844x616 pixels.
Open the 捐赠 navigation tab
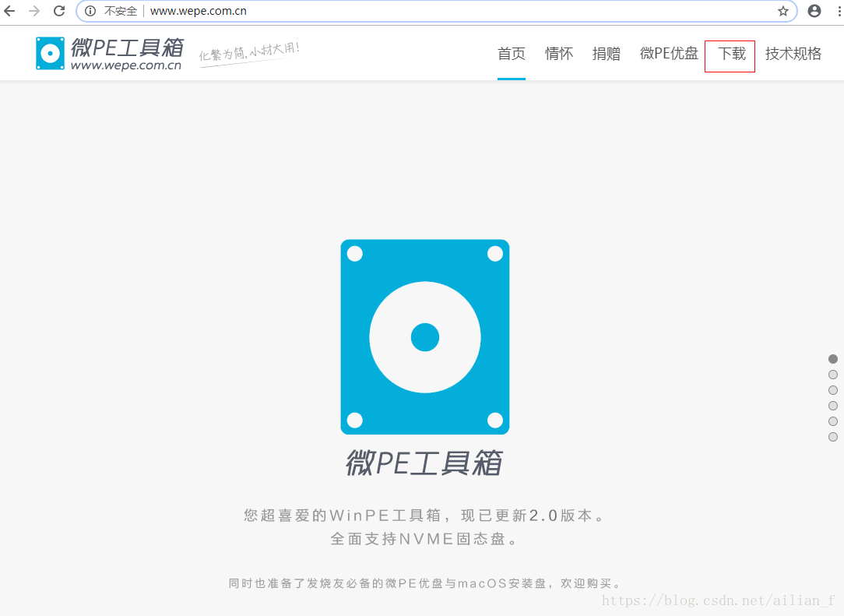point(606,53)
